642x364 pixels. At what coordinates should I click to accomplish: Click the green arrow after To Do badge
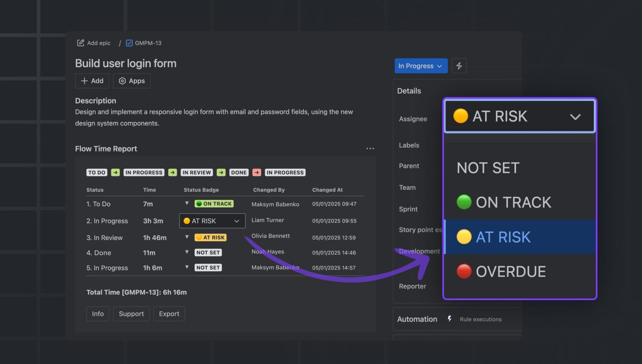click(115, 172)
